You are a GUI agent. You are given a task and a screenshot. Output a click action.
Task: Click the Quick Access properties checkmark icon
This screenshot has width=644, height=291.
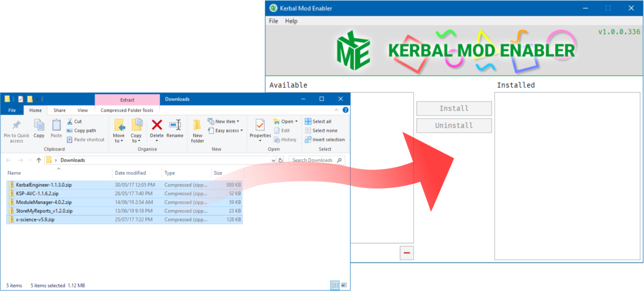21,99
